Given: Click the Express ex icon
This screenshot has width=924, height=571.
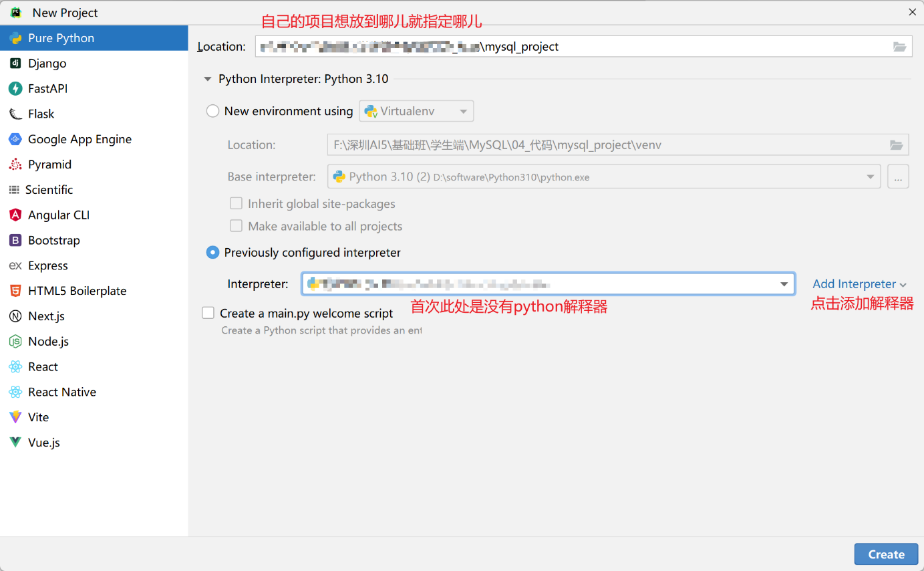Looking at the screenshot, I should 15,265.
